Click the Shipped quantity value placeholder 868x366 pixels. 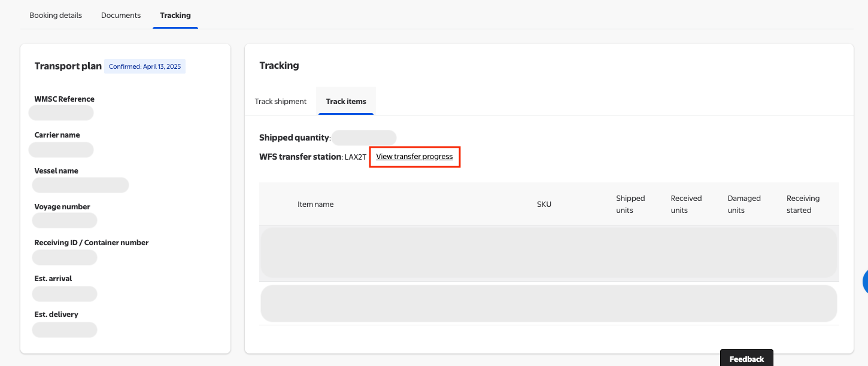364,138
